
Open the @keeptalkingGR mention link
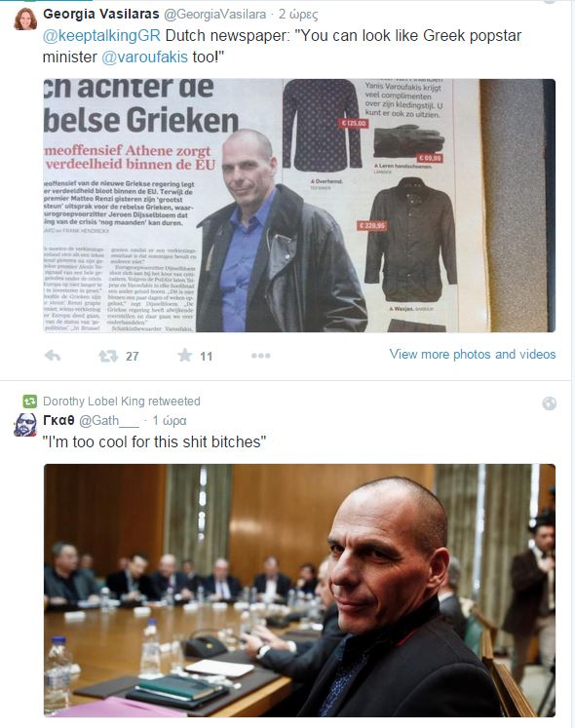pyautogui.click(x=101, y=36)
